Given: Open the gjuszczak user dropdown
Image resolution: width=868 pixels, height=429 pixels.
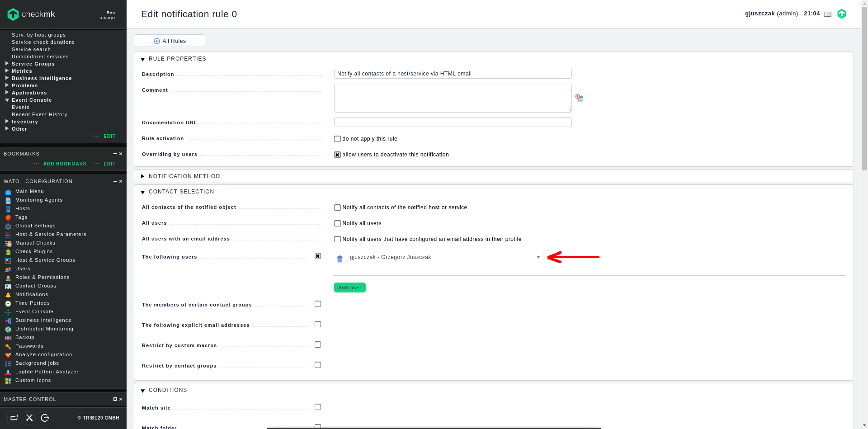Looking at the screenshot, I should [444, 257].
